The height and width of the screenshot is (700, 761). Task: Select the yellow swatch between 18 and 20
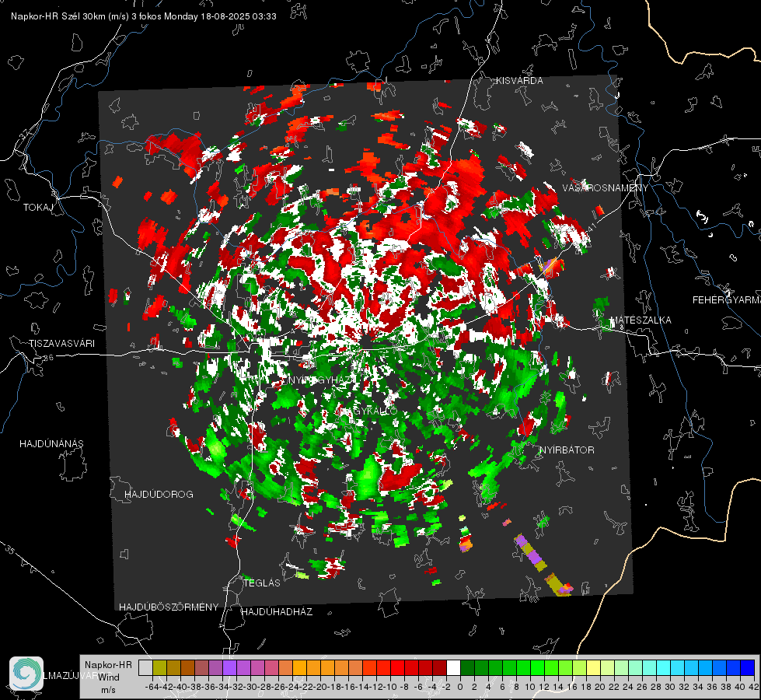(594, 667)
